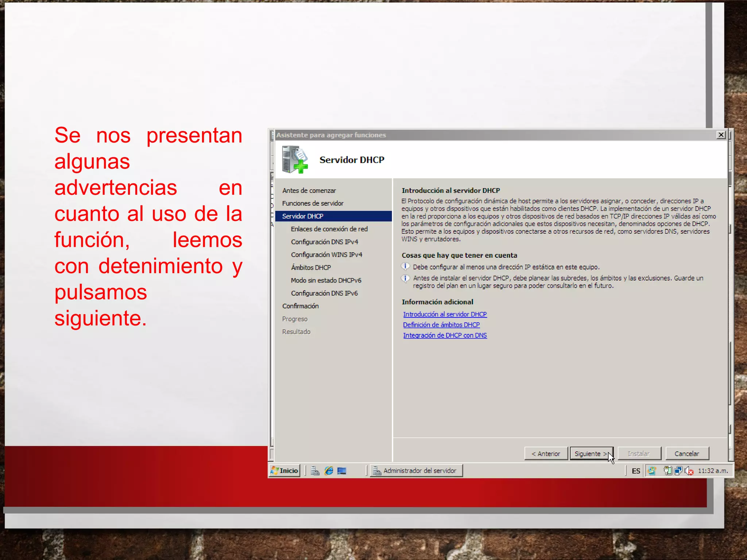Click the Información adicional heading
Image resolution: width=747 pixels, height=560 pixels.
point(437,302)
